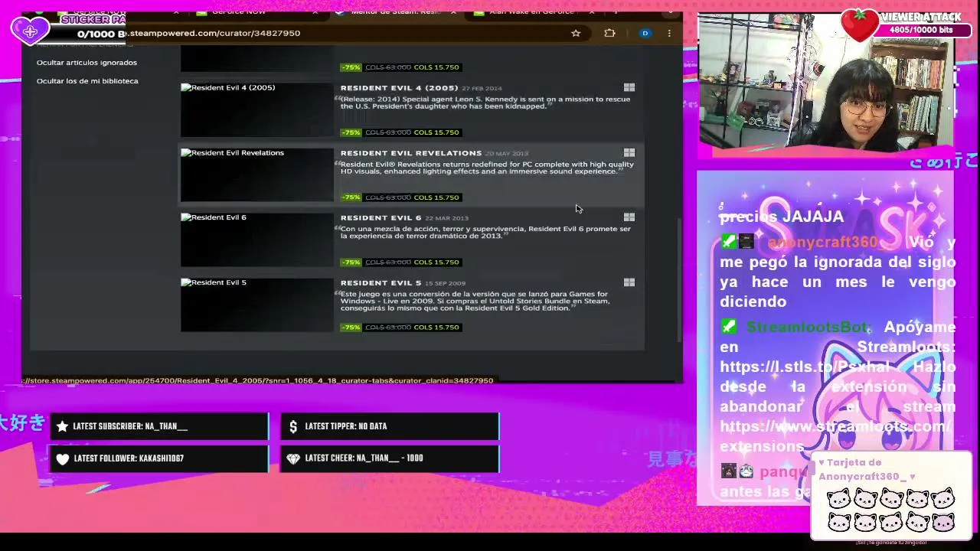Viewport: 980px width, 551px height.
Task: Click Latest Cheer: NA_THAN__ - 1000 panel
Action: click(390, 458)
